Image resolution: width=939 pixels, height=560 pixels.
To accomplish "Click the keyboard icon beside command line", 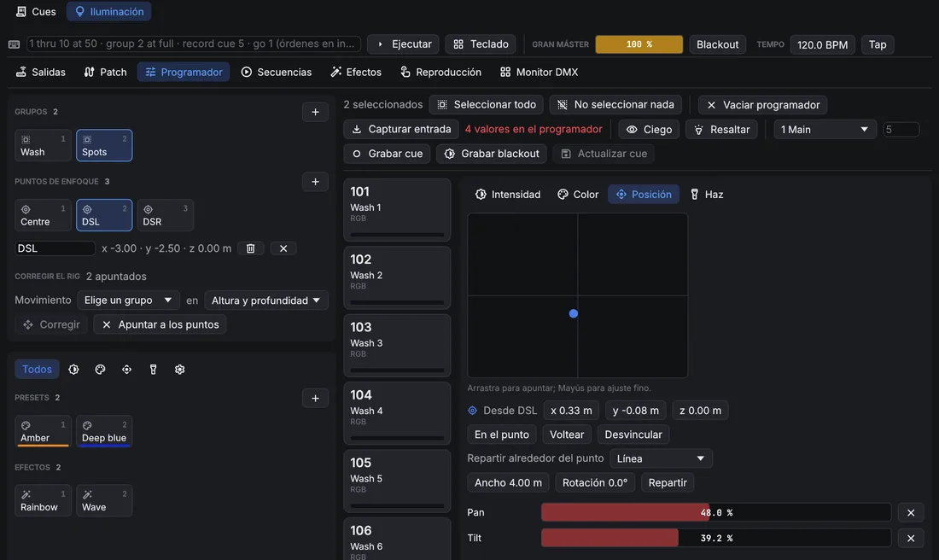I will [x=14, y=44].
